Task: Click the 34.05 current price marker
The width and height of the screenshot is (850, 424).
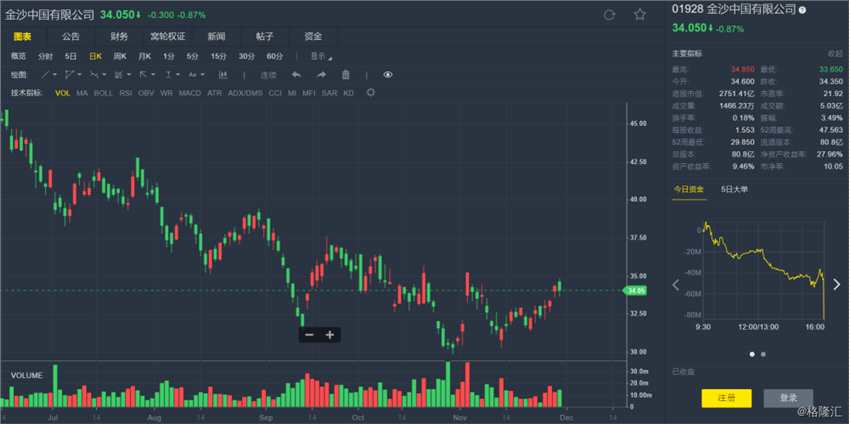Action: tap(634, 291)
